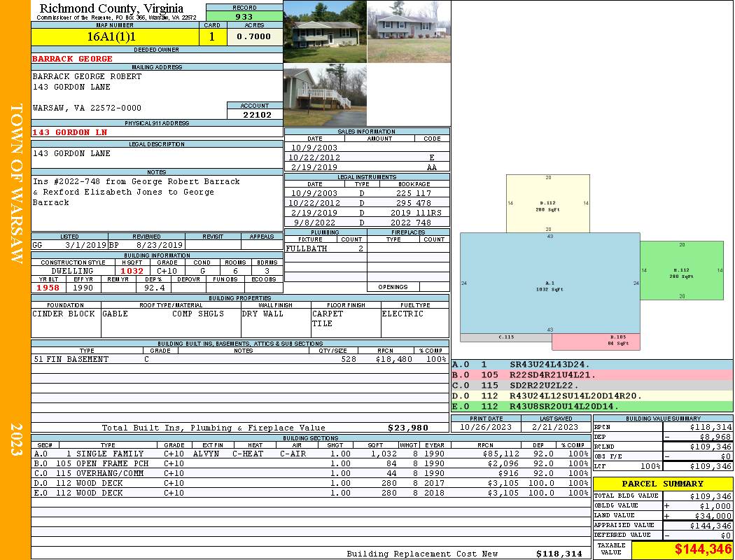
Task: Select last saved date 2/21/2023
Action: point(555,427)
